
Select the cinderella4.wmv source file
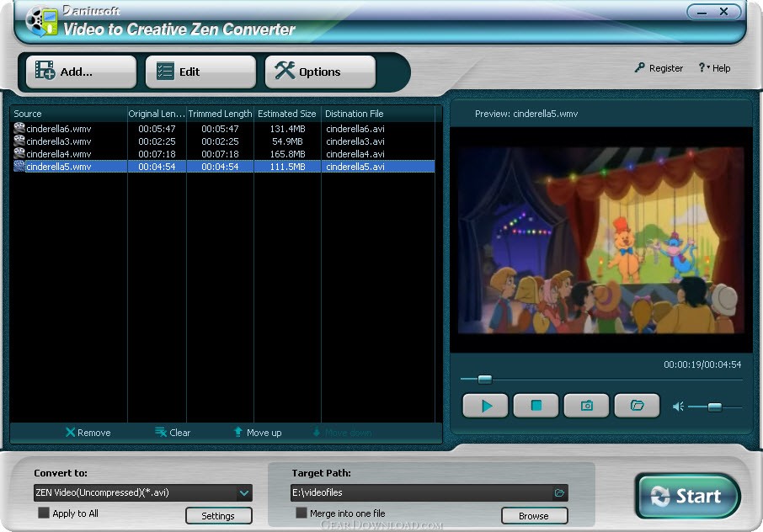[59, 154]
